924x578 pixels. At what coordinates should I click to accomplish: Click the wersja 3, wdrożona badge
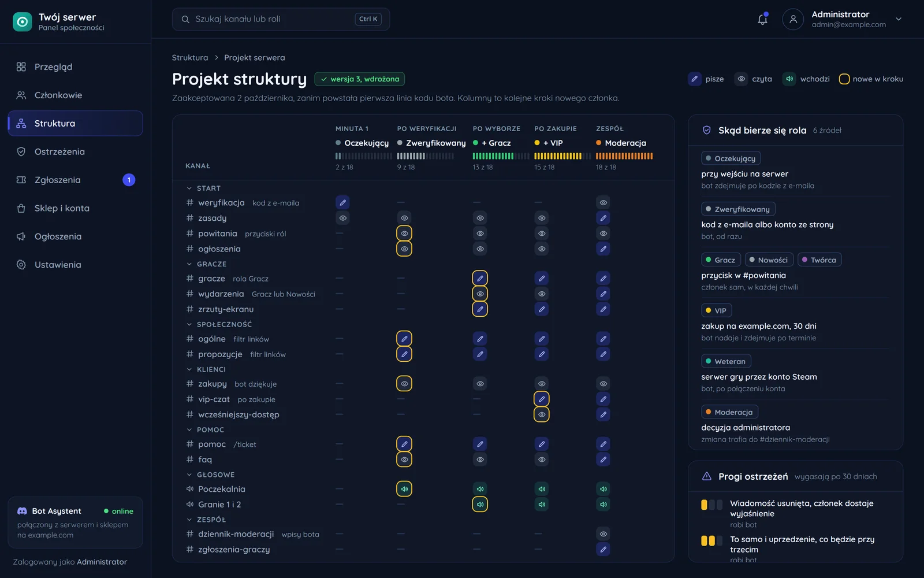[359, 79]
